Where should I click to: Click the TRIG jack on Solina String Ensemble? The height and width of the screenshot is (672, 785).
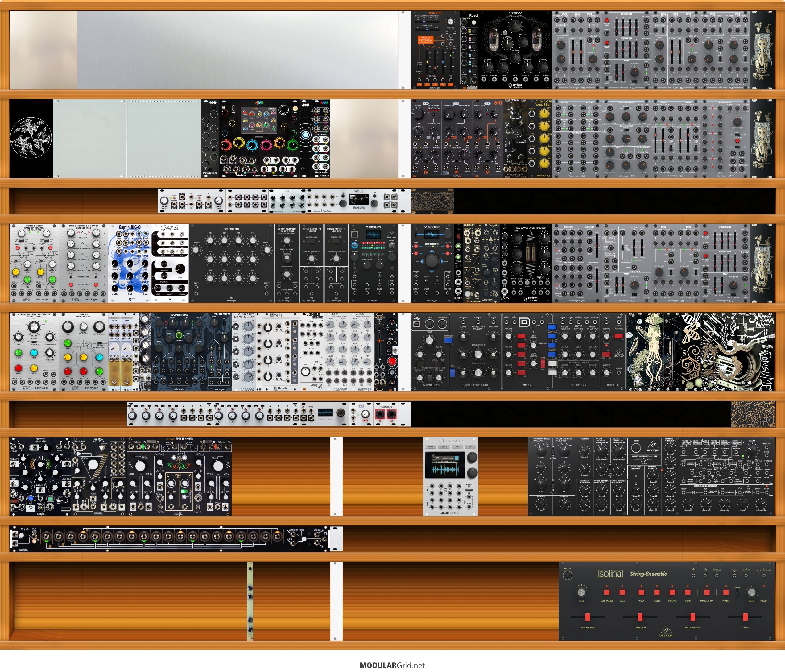(x=693, y=575)
